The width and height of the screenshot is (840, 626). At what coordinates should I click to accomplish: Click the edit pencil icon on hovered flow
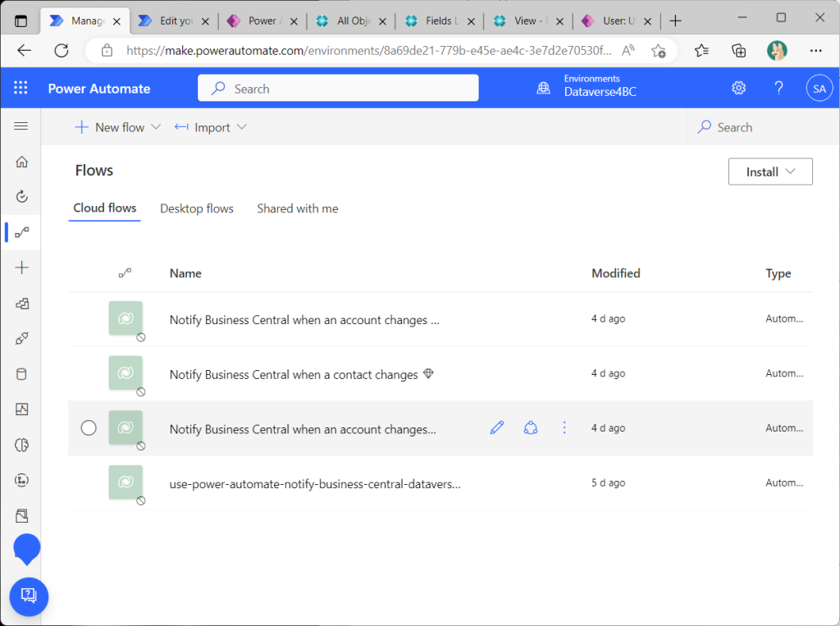[x=496, y=427]
